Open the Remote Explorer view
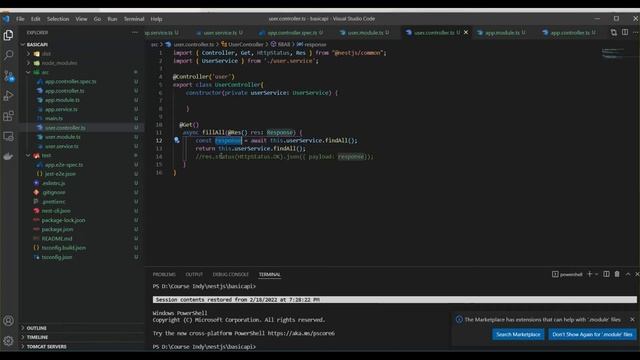Screen dimensions: 640x360 coord(8,136)
